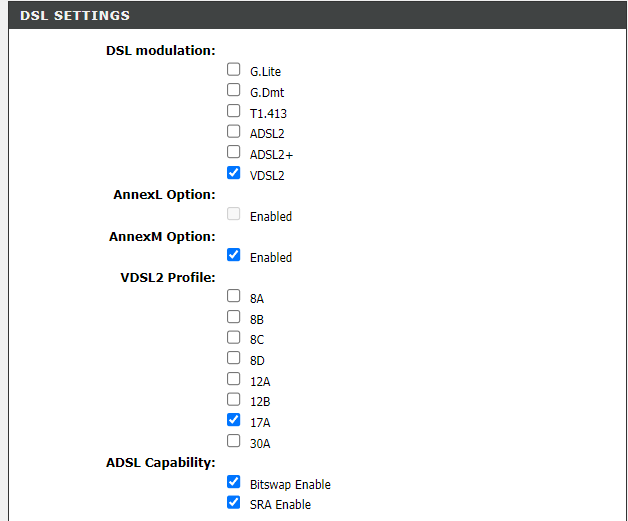
Task: Tick the T1.413 checkbox
Action: tap(234, 111)
